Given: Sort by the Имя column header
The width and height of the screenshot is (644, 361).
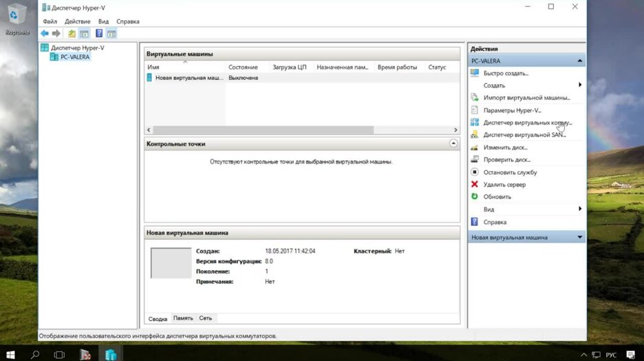Looking at the screenshot, I should point(185,67).
